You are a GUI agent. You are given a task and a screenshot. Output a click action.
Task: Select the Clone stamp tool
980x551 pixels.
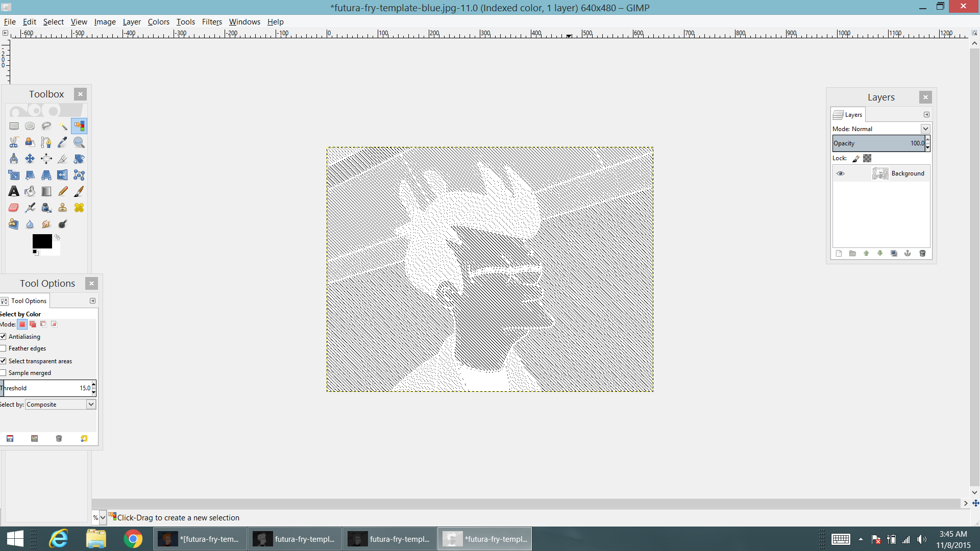click(x=63, y=208)
